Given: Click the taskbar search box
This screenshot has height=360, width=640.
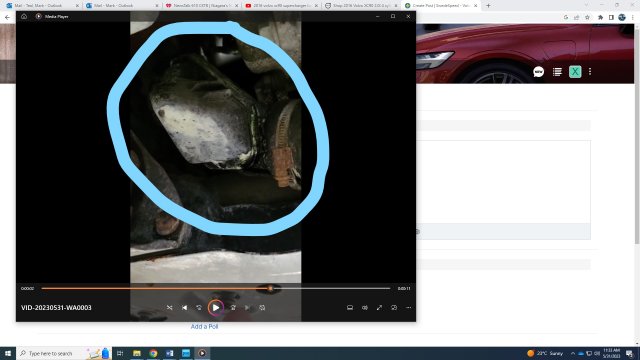Looking at the screenshot, I should click(x=63, y=353).
